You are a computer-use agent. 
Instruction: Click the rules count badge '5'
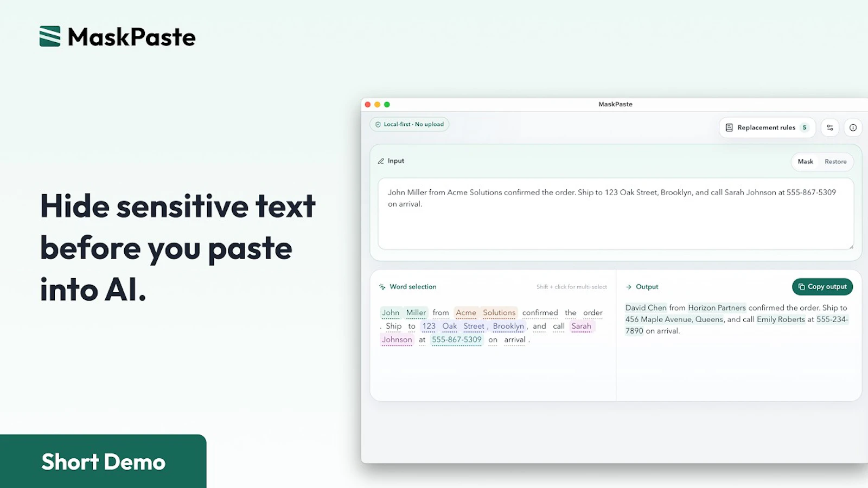[x=805, y=127]
